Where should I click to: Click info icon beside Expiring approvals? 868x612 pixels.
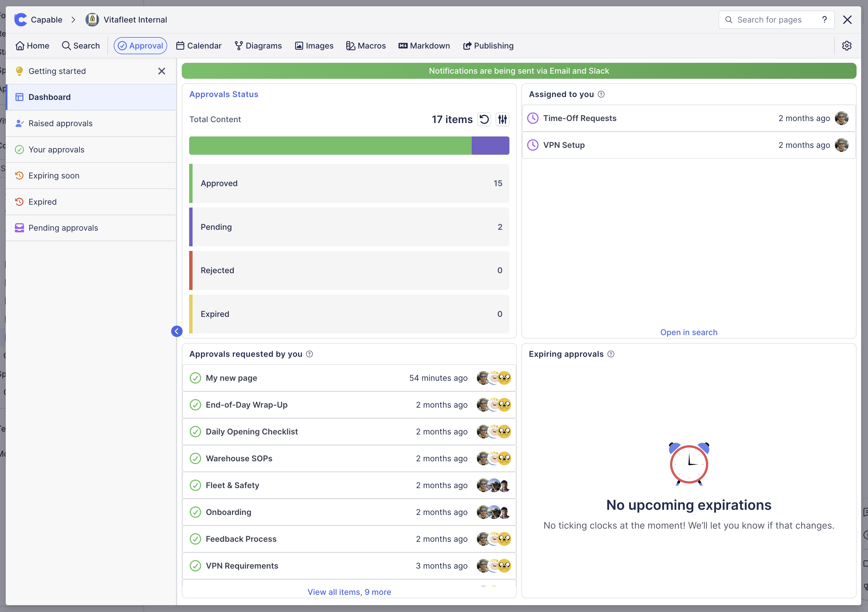(x=611, y=354)
